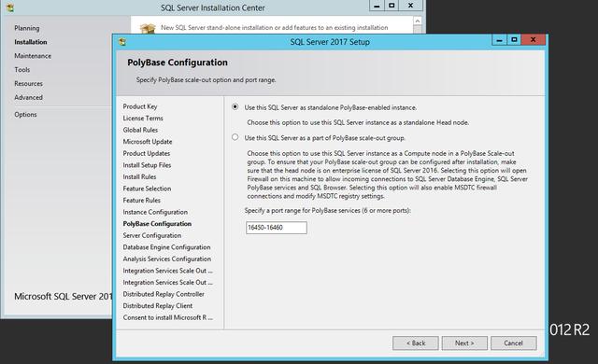This screenshot has height=364, width=598.
Task: Minimize the SQL Server Installation Center window
Action: (377, 6)
